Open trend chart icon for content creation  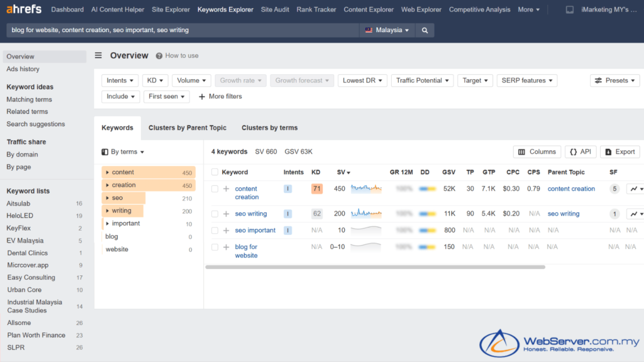635,189
